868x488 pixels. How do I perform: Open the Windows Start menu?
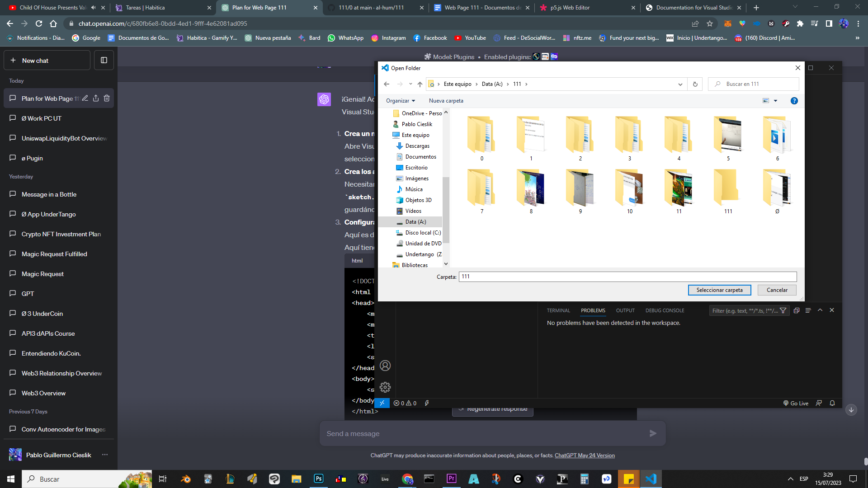[x=11, y=479]
